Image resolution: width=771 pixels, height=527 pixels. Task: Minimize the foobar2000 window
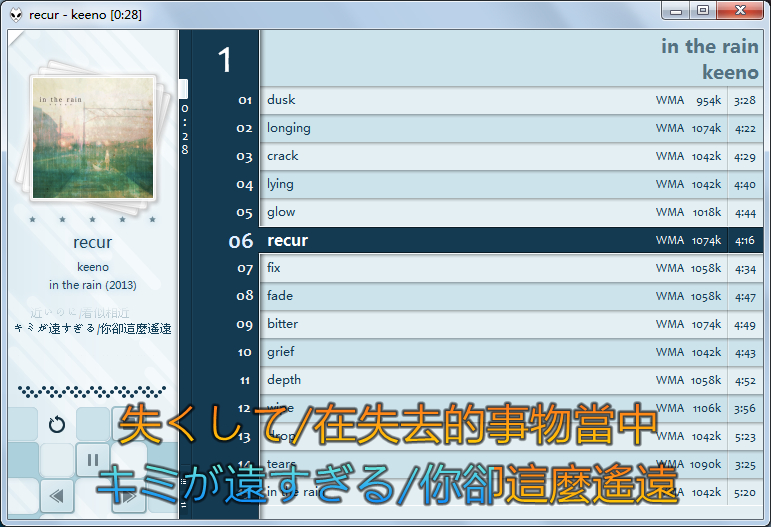click(x=677, y=11)
